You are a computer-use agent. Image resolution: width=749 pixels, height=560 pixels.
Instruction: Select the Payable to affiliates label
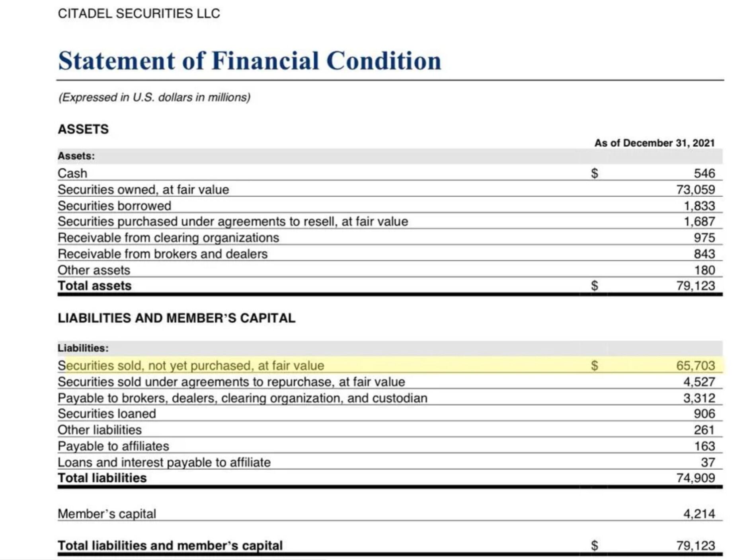pyautogui.click(x=113, y=446)
